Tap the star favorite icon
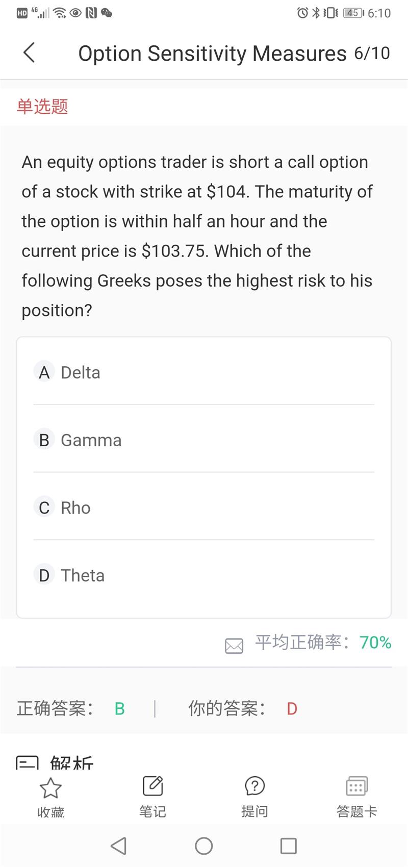Image resolution: width=408 pixels, height=868 pixels. [x=50, y=787]
